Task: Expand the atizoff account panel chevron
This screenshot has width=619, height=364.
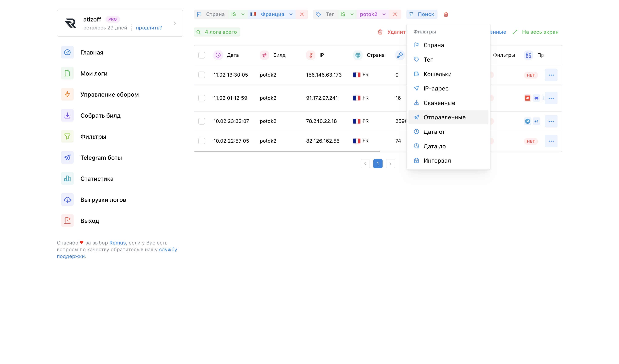Action: pos(175,23)
